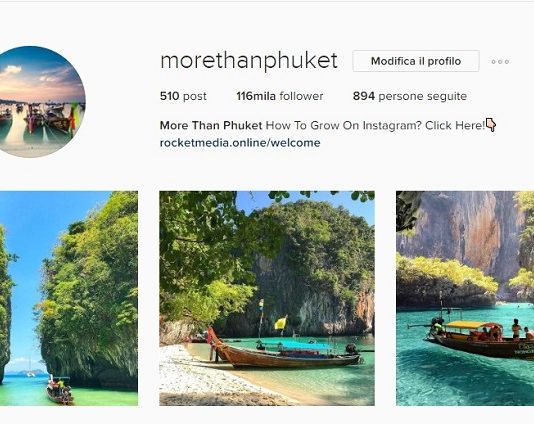The width and height of the screenshot is (534, 424).
Task: Open the three-dot options menu
Action: coord(500,62)
